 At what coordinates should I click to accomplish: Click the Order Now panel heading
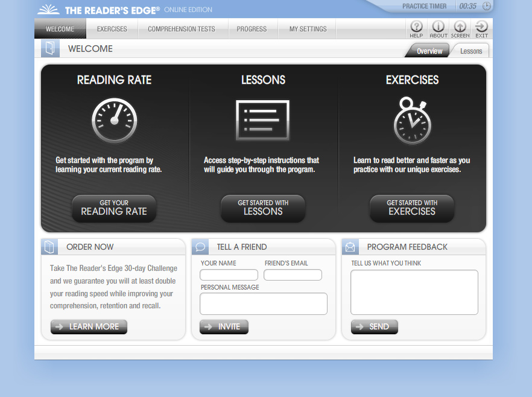coord(90,247)
